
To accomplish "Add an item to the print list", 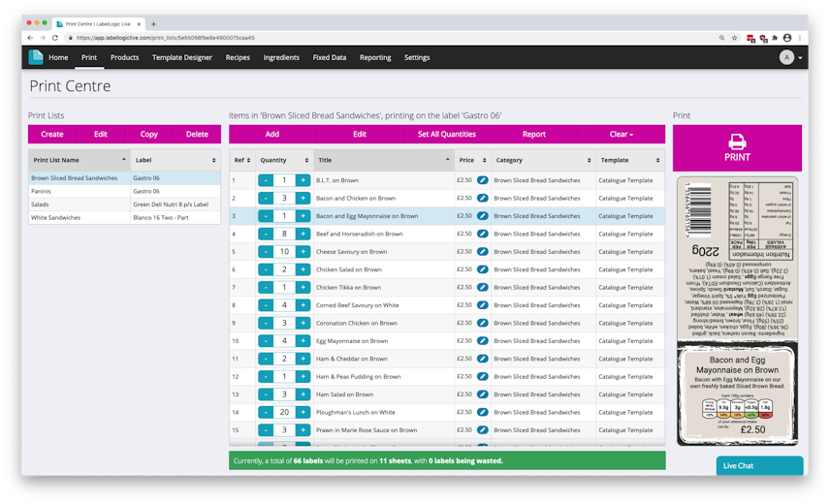I will 272,135.
